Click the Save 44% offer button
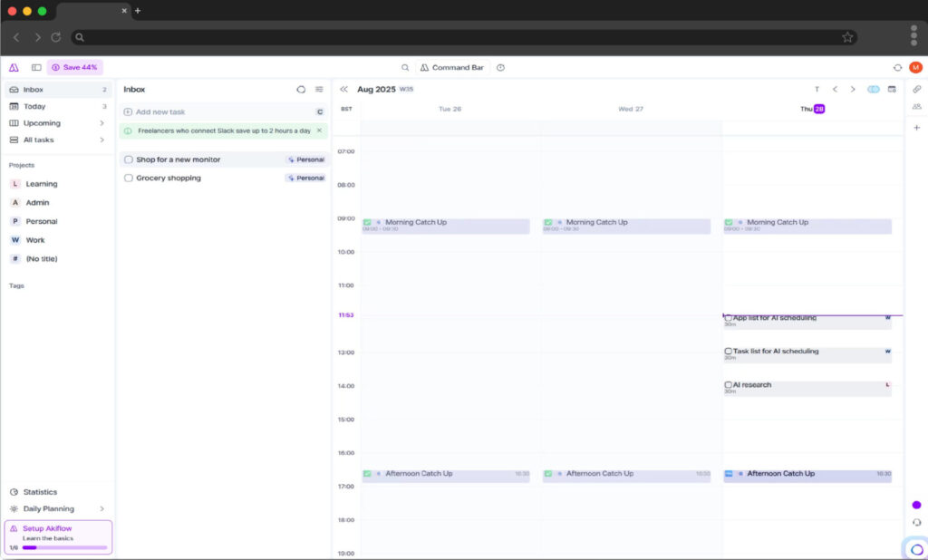Screen dimensions: 928x560 (74, 67)
